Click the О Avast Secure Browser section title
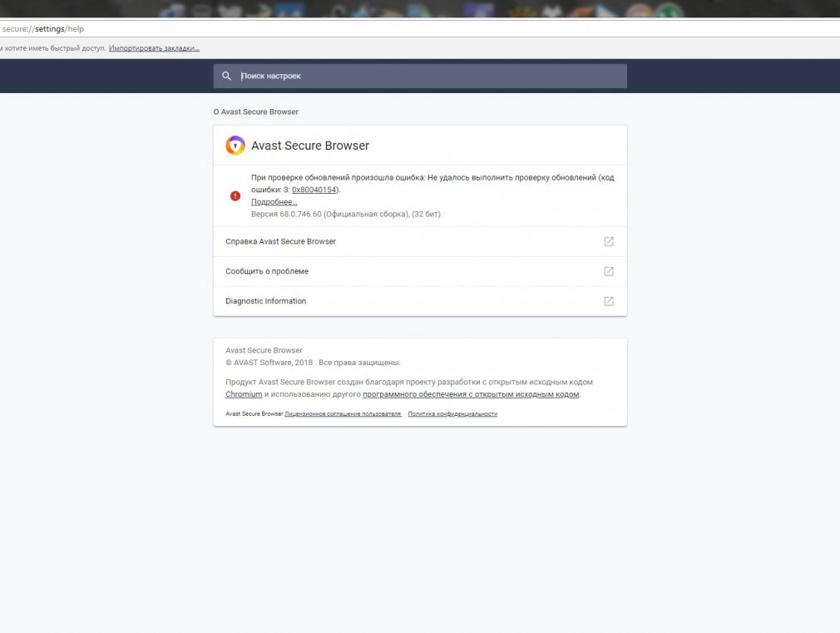The width and height of the screenshot is (840, 633). 256,112
